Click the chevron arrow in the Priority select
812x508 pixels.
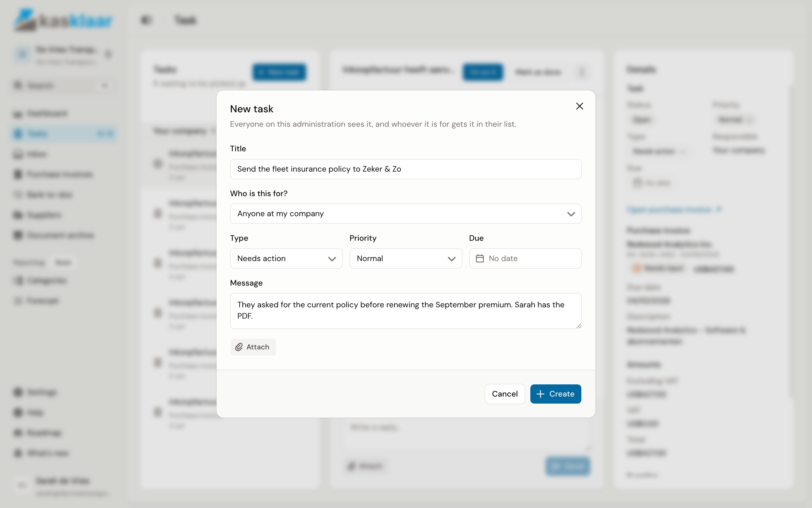coord(451,259)
